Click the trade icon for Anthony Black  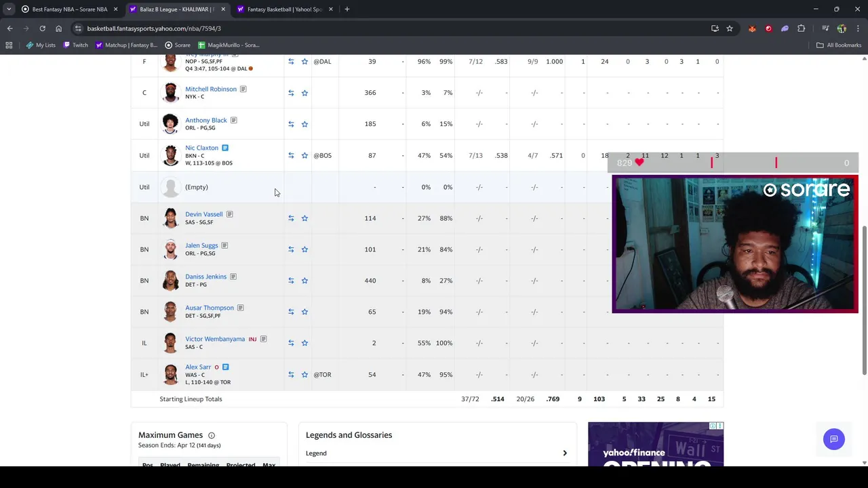[x=291, y=124]
